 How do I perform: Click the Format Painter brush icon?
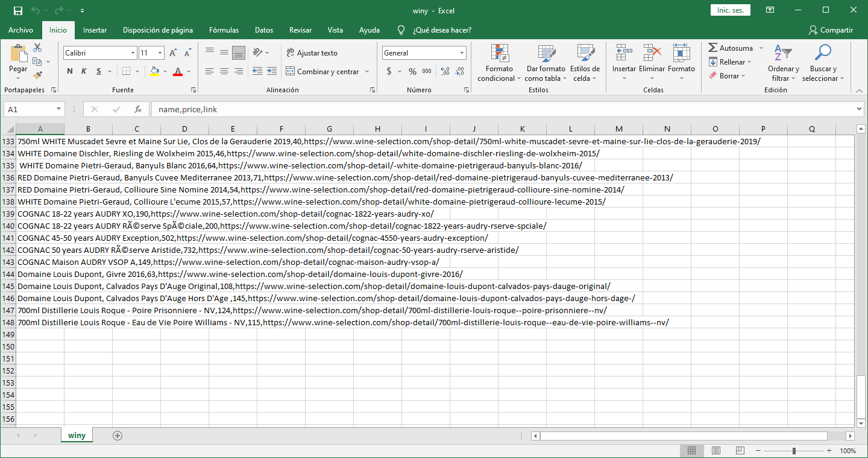[37, 75]
